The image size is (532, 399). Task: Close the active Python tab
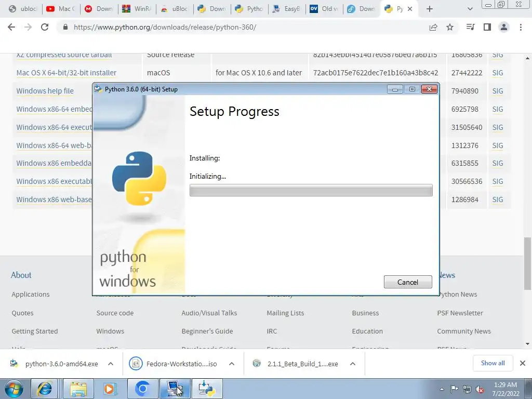pos(410,9)
